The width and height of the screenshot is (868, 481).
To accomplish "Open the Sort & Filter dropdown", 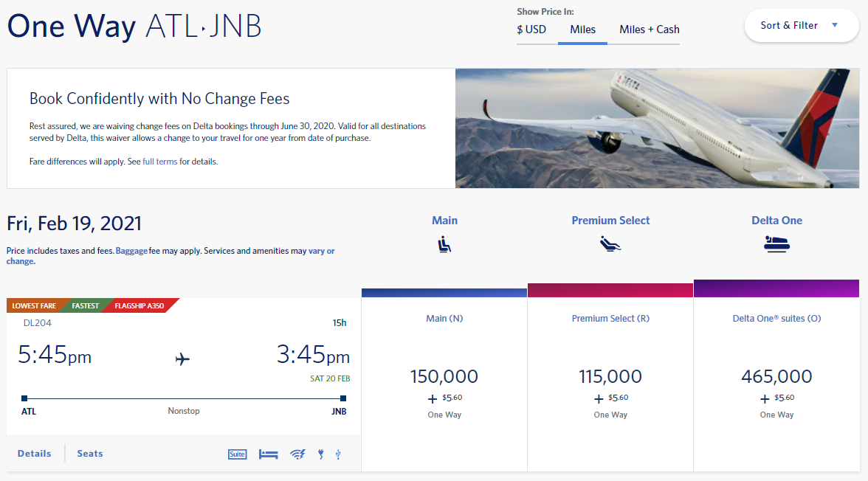I will tap(801, 25).
